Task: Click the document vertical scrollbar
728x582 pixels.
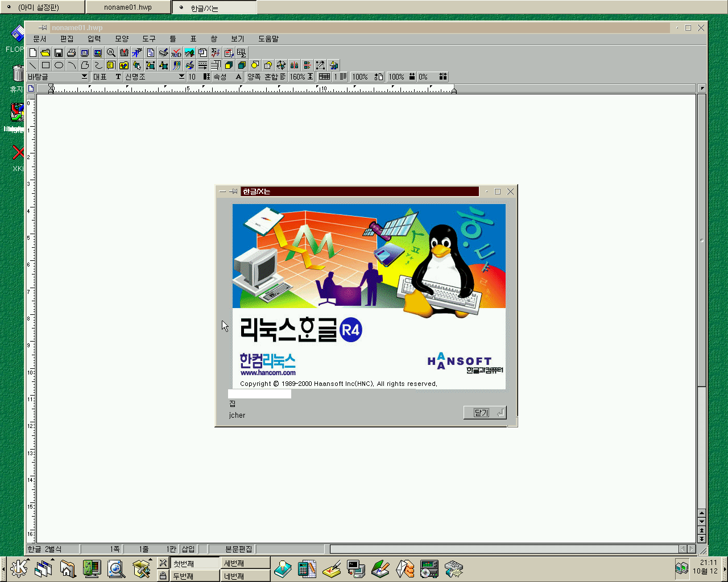Action: tap(702, 301)
